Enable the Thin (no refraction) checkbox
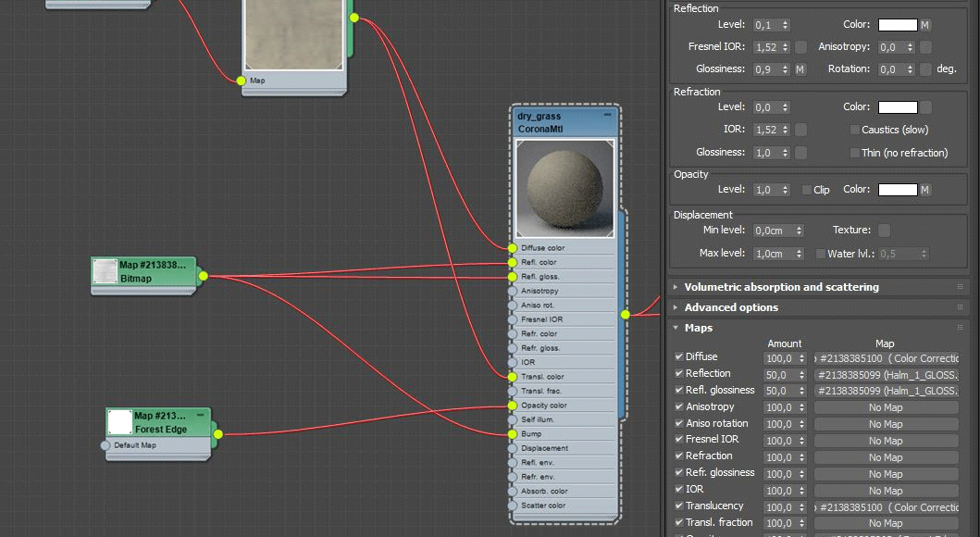Screen dimensions: 980x537 854,153
